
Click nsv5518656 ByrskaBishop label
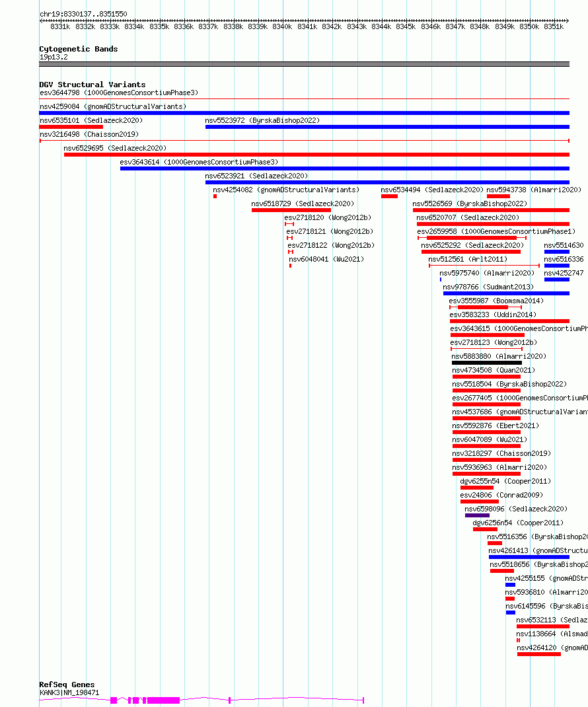tap(539, 564)
